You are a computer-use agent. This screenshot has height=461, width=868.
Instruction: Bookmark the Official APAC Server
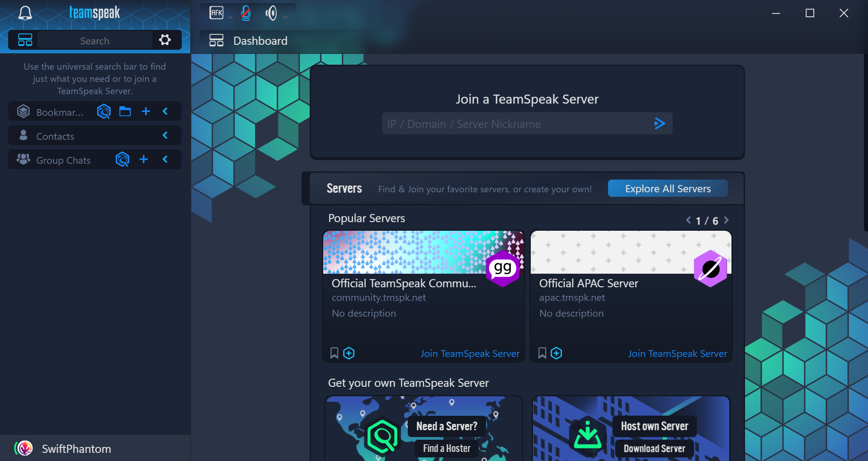pos(542,353)
